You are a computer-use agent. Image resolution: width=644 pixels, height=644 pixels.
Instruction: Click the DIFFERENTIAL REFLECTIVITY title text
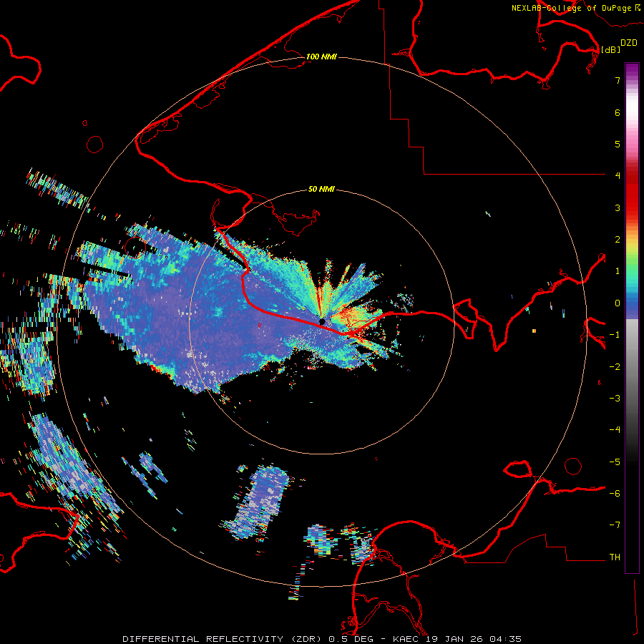203,639
